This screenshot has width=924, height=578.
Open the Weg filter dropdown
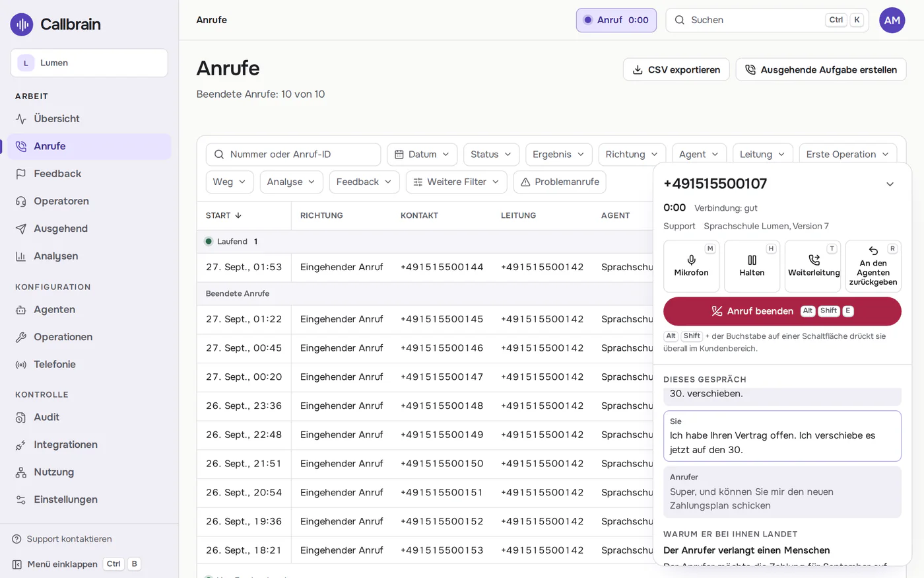(230, 182)
